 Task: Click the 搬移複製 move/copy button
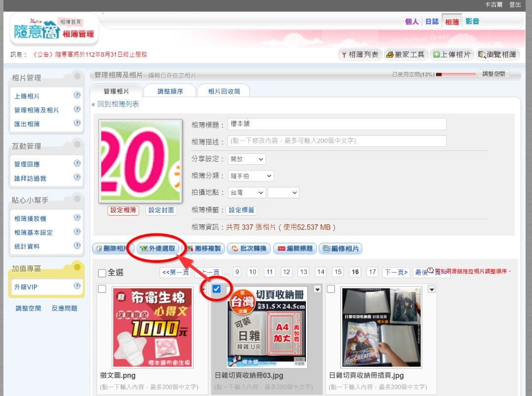203,249
